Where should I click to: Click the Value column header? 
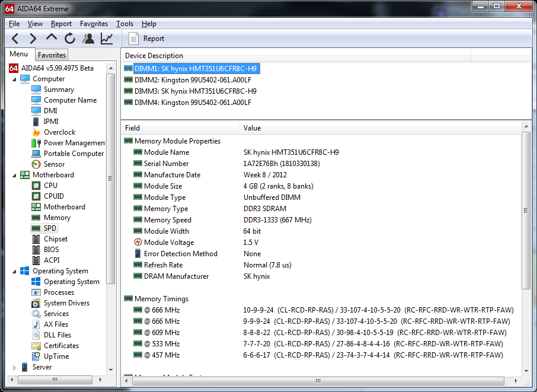pos(252,128)
